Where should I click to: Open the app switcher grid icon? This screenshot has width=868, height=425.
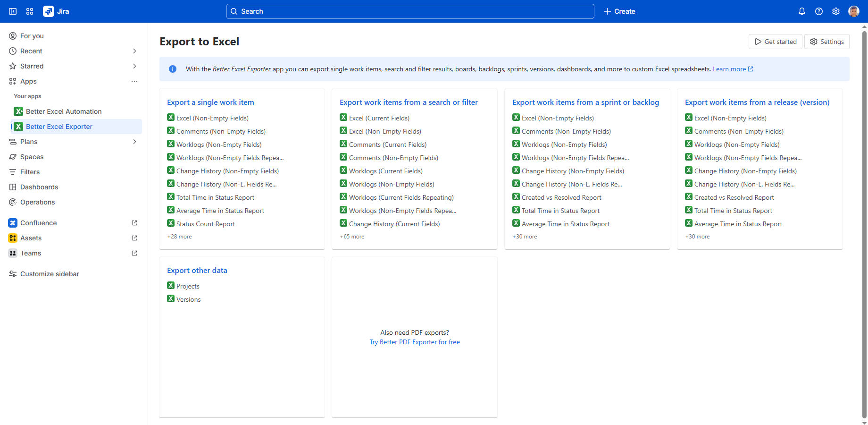pyautogui.click(x=30, y=11)
